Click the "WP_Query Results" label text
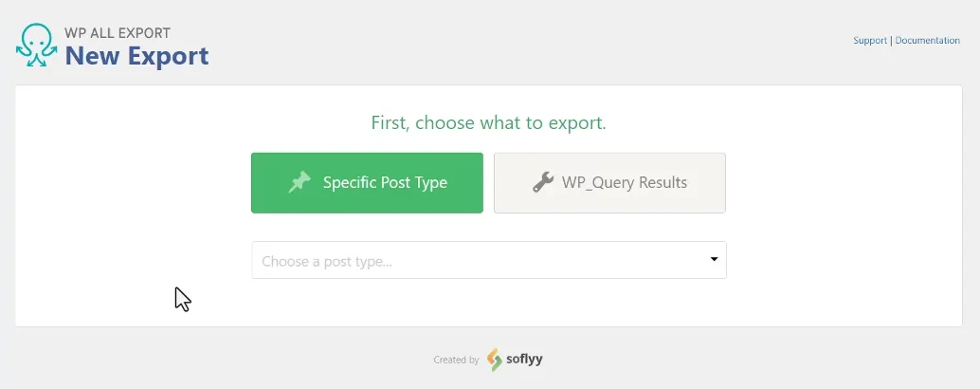This screenshot has height=389, width=980. click(x=625, y=182)
